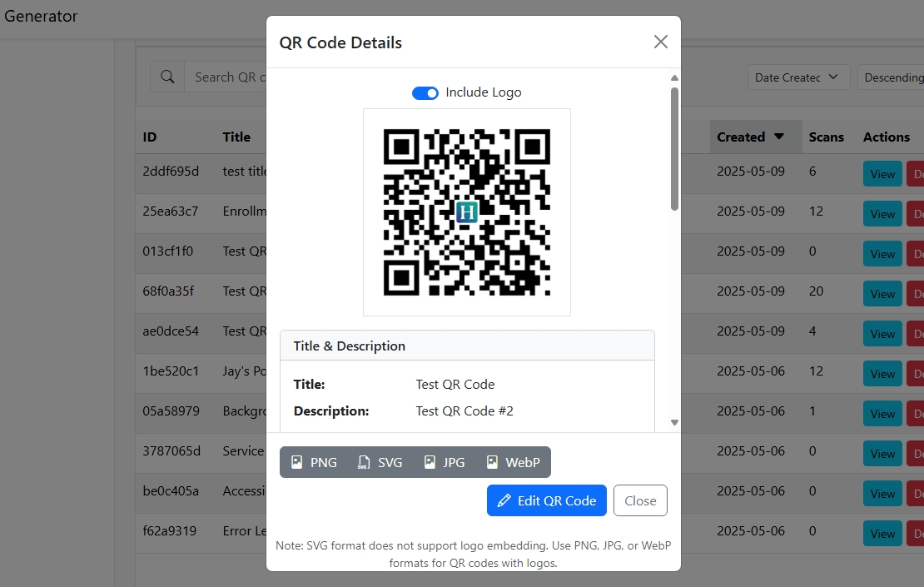
Task: Download the QR code as WebP
Action: pos(513,463)
